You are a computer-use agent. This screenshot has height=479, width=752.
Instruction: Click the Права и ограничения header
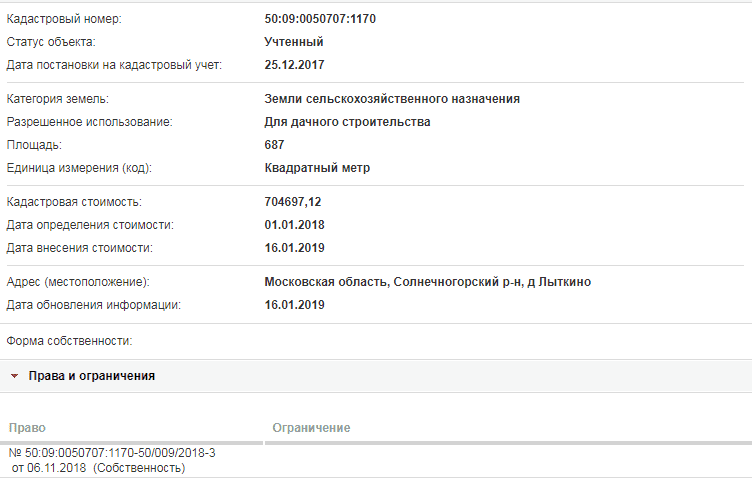tap(92, 376)
